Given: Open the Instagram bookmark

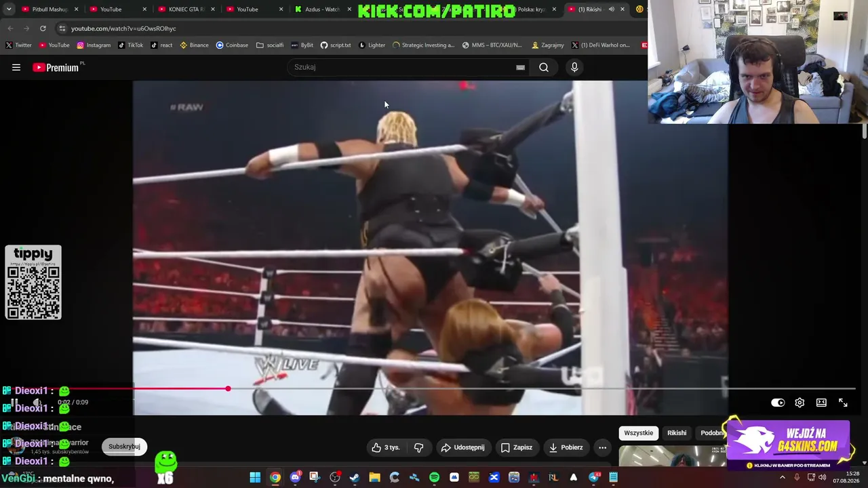Looking at the screenshot, I should pos(94,45).
